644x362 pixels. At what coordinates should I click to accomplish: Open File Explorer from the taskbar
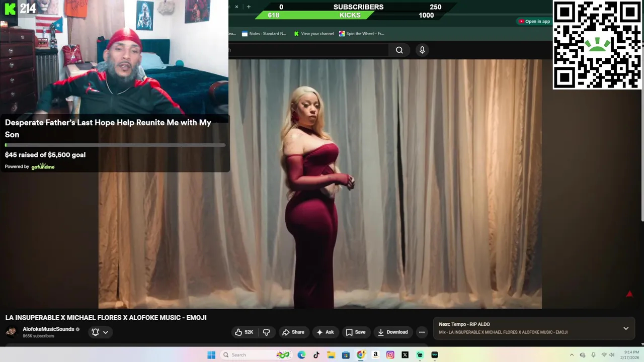click(331, 355)
